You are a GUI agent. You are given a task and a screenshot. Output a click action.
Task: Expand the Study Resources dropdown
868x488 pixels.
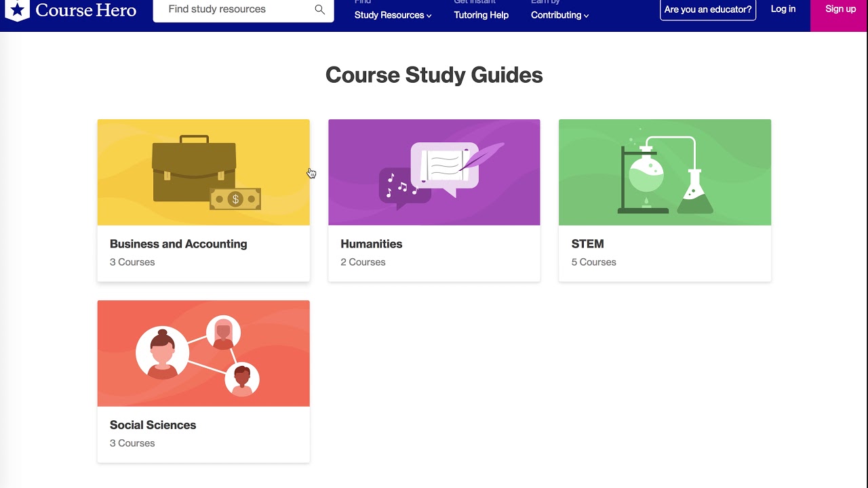pos(393,15)
